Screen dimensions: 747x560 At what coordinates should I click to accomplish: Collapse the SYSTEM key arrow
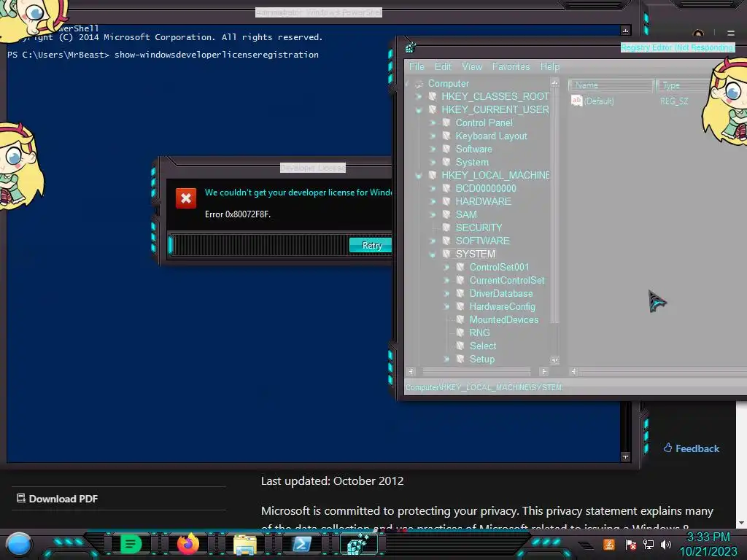[x=433, y=254]
